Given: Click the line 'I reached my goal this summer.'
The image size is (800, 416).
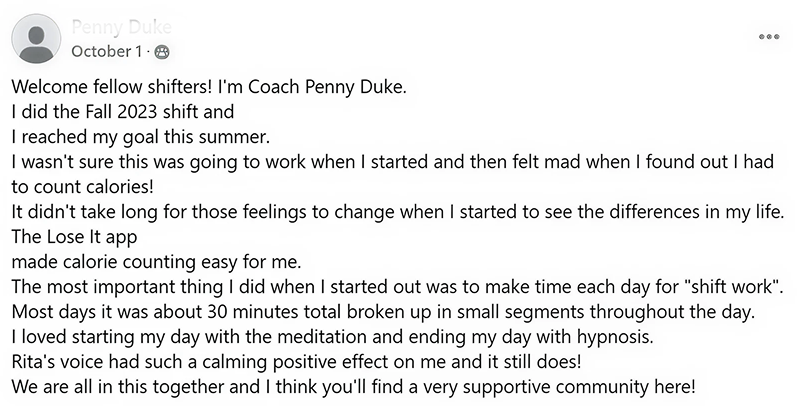Looking at the screenshot, I should click(140, 137).
